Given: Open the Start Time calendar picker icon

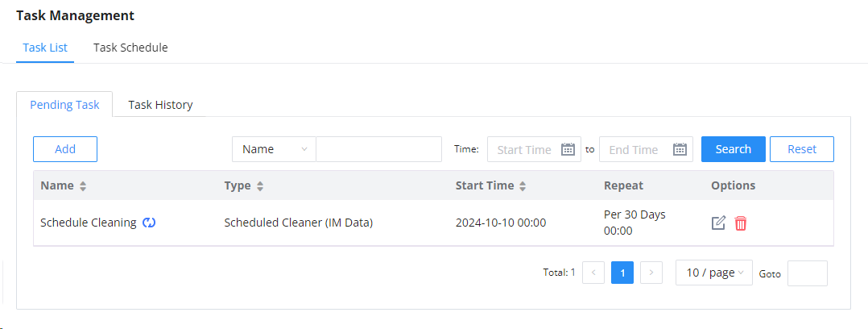Looking at the screenshot, I should [568, 149].
